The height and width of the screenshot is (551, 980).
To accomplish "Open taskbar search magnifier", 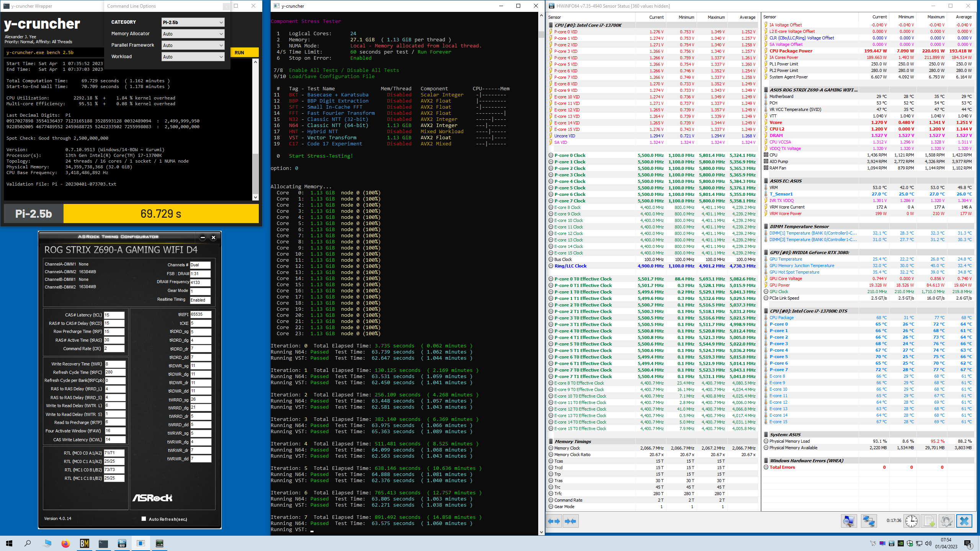I will coord(28,543).
